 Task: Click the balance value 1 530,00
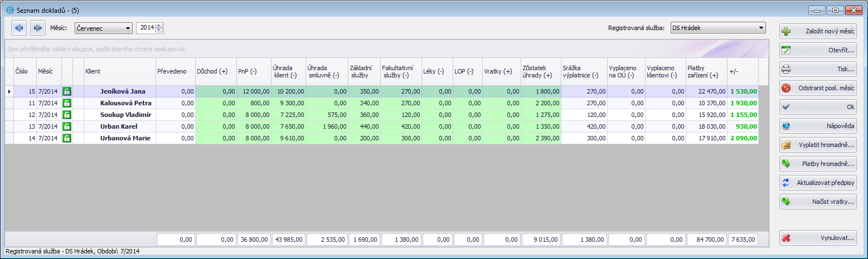[743, 91]
